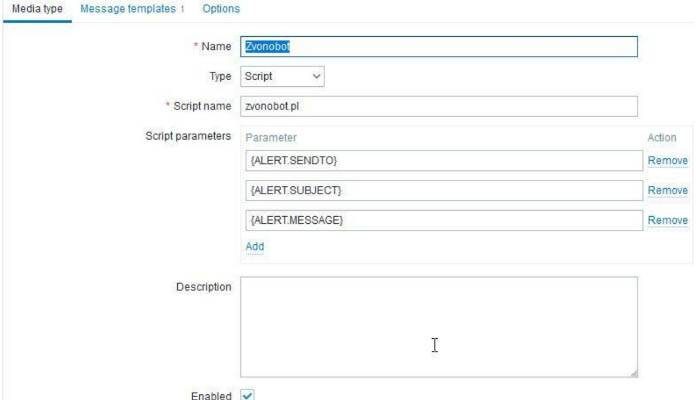The image size is (696, 400).
Task: Click the Description label
Action: click(x=203, y=287)
